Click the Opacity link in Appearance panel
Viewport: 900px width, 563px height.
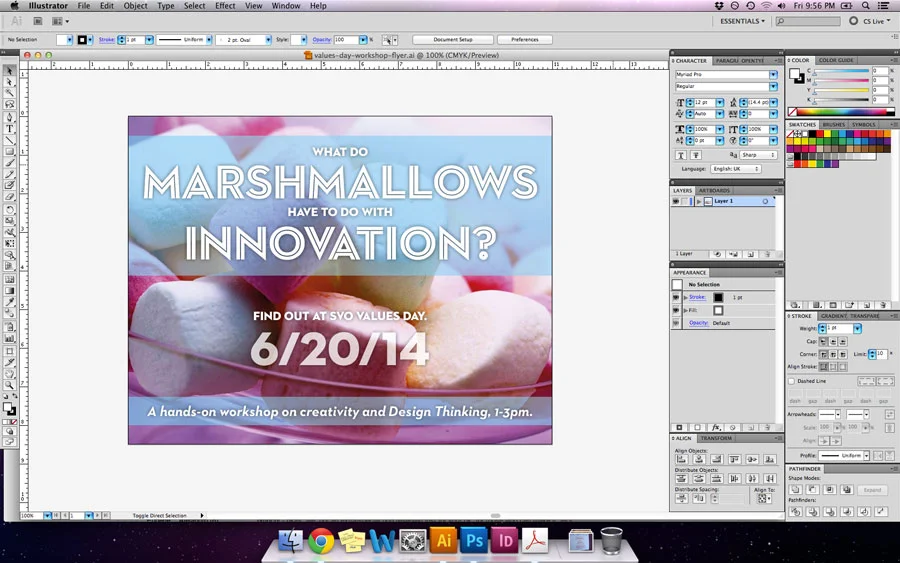(x=698, y=323)
